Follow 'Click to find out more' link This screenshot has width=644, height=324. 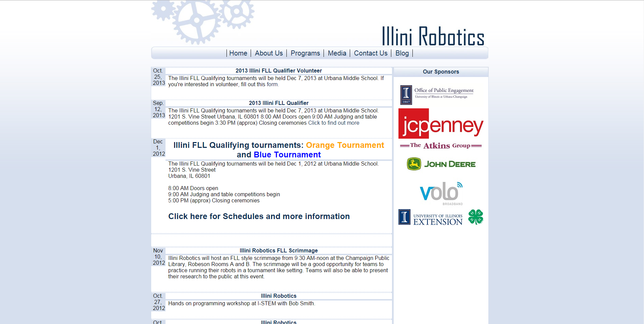click(333, 123)
